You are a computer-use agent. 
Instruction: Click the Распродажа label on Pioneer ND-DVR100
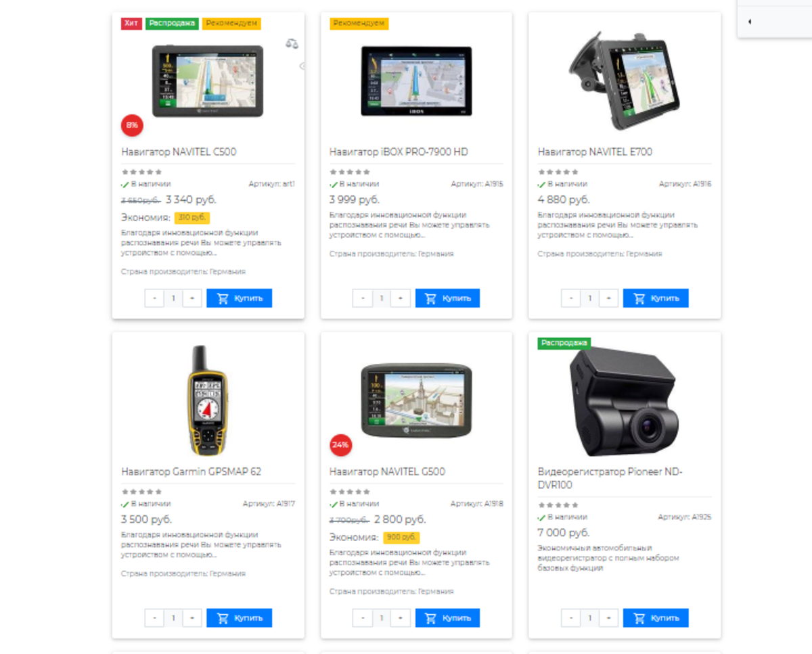pos(564,343)
